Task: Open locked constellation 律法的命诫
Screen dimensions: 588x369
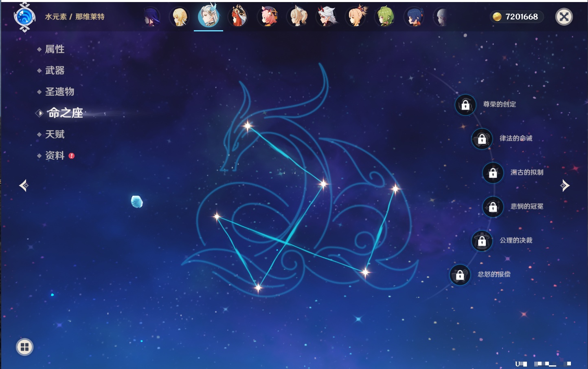Action: (482, 139)
